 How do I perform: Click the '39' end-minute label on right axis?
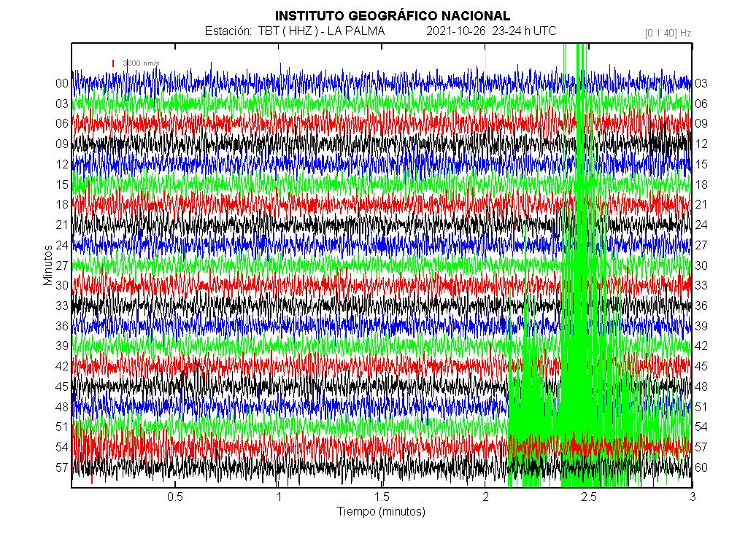701,326
